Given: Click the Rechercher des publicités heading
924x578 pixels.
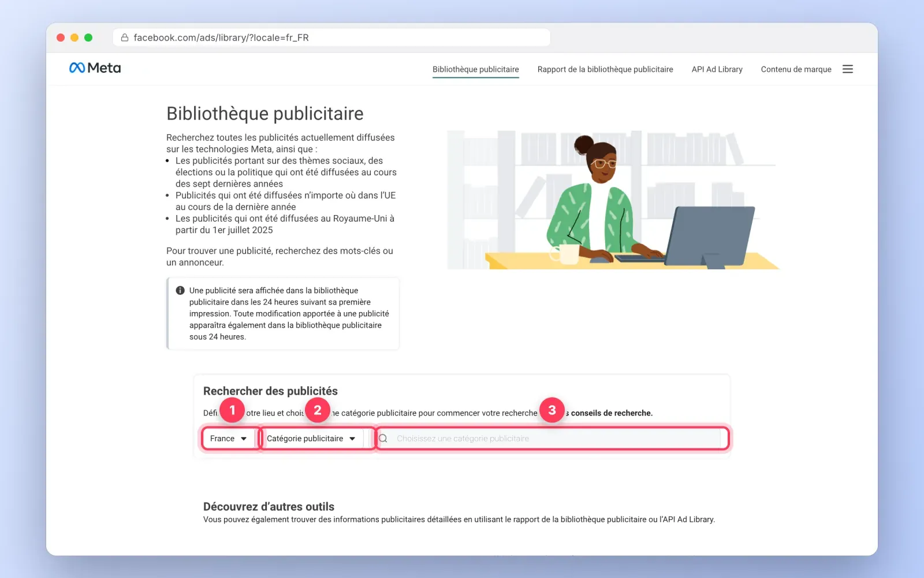Looking at the screenshot, I should pos(270,391).
